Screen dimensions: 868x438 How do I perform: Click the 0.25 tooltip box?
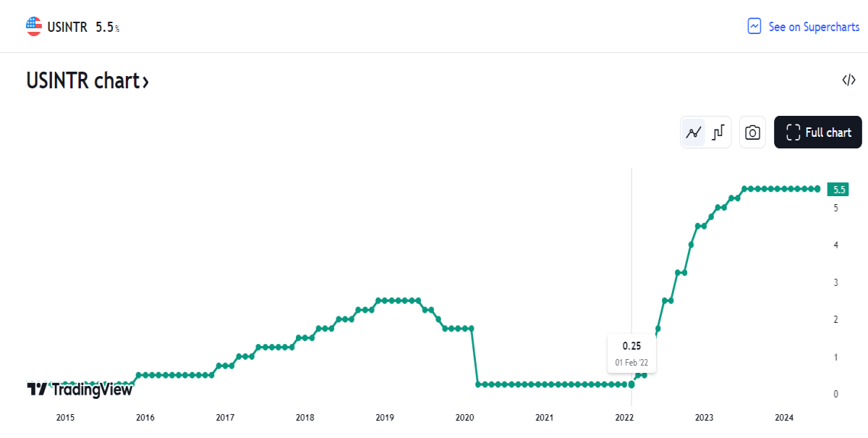631,353
